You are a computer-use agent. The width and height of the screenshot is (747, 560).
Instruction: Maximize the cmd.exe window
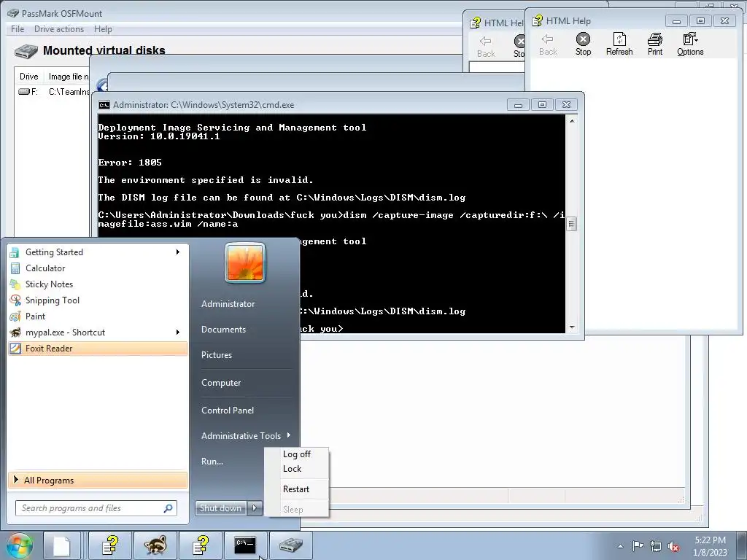(542, 105)
